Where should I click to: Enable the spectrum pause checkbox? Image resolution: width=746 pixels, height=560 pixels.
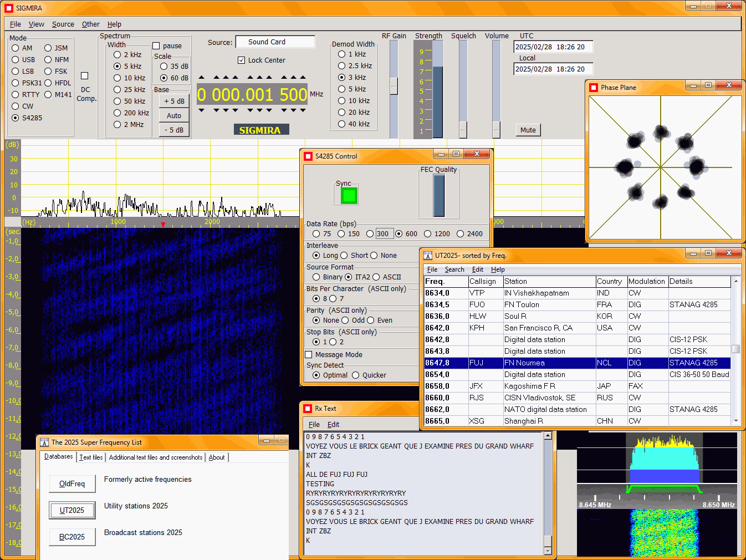[x=156, y=46]
